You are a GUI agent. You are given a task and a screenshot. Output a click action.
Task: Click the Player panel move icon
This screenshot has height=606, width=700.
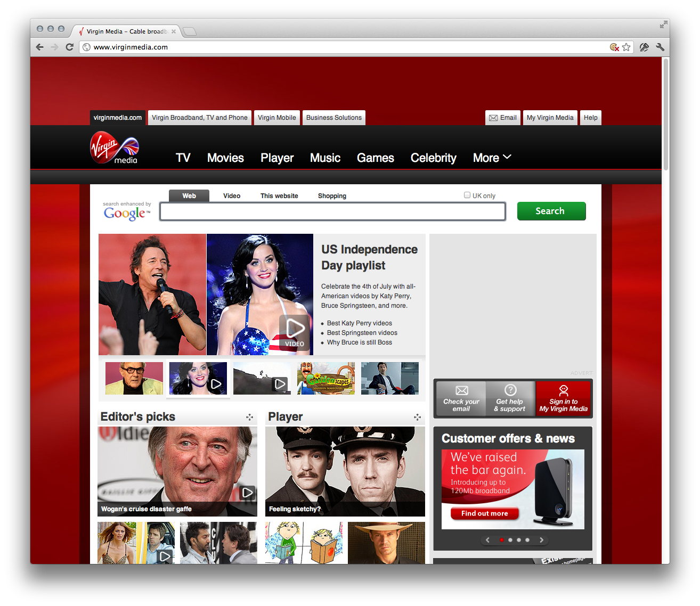(x=417, y=417)
